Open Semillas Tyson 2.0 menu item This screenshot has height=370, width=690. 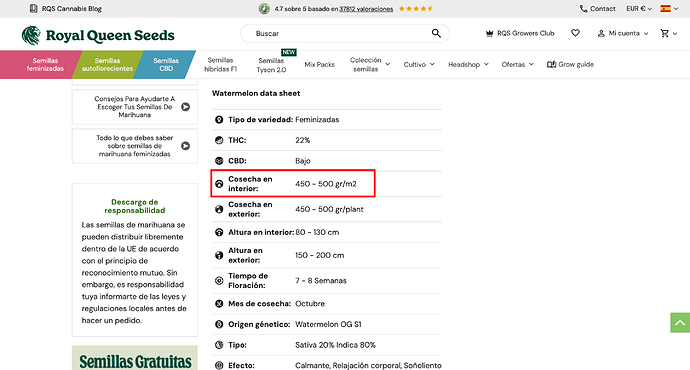(272, 65)
